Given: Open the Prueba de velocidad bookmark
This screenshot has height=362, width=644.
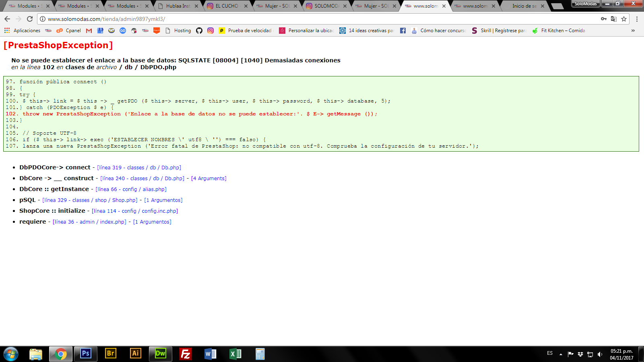Looking at the screenshot, I should click(x=245, y=31).
